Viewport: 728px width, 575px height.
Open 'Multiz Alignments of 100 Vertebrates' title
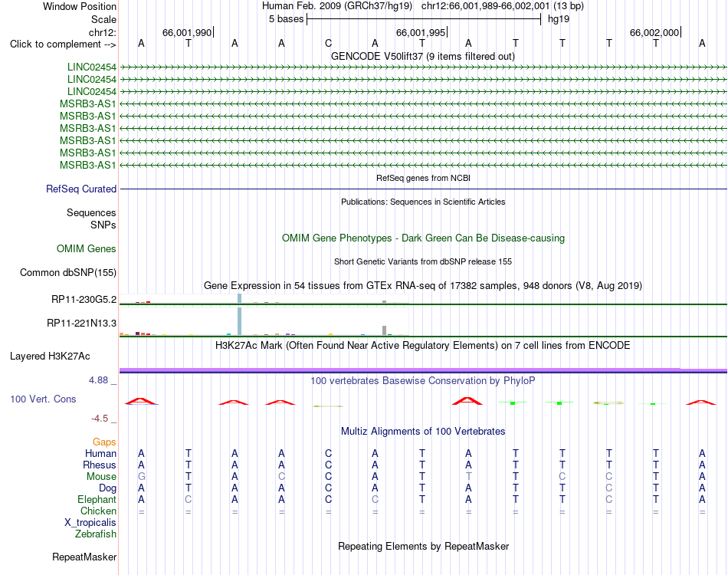[x=423, y=432]
